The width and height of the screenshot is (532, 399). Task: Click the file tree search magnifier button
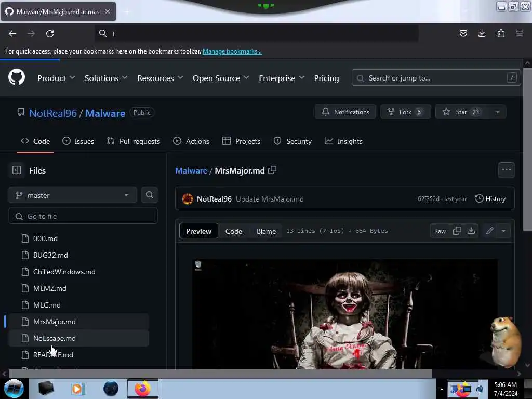(x=149, y=195)
